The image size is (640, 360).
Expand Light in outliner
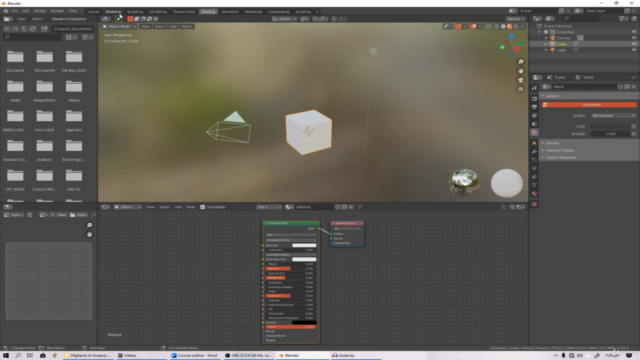546,50
